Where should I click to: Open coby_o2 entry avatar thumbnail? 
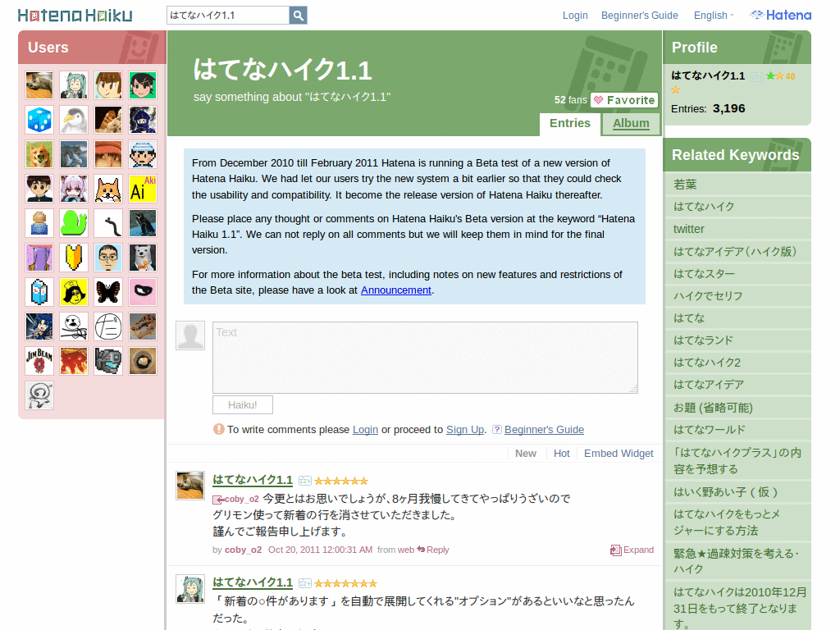click(190, 486)
